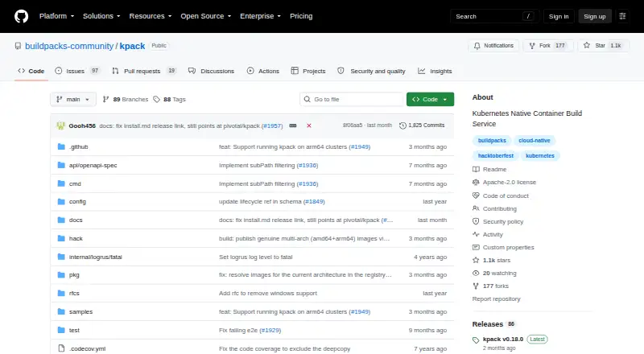Select the hacktoberfest topic tag
Screen dimensions: 644x354
[x=495, y=155]
